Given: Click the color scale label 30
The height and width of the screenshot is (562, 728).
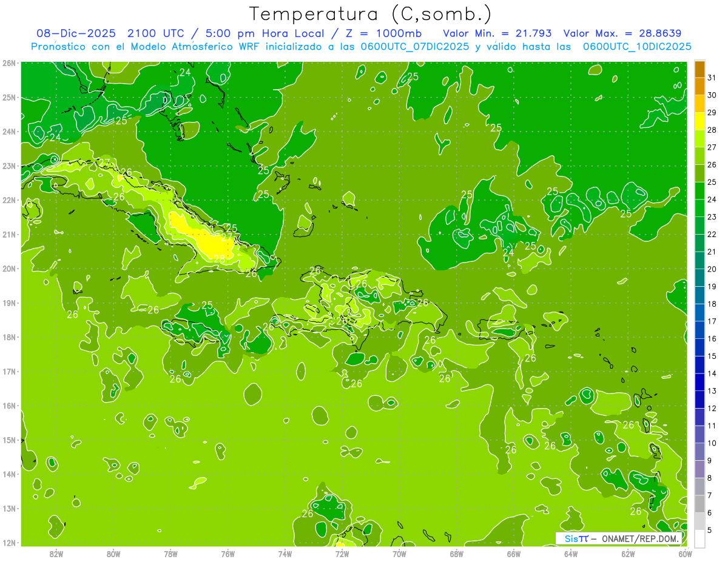Looking at the screenshot, I should coord(712,95).
